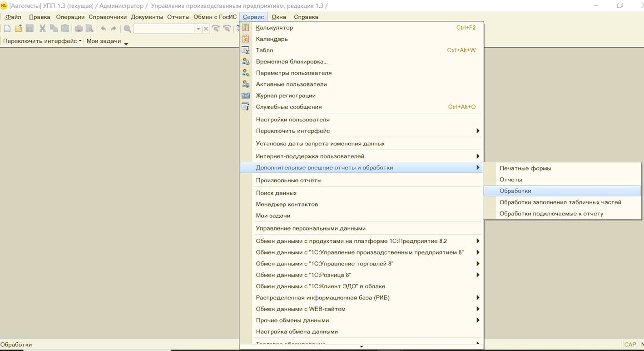Select Обработки подключаемые к отчету

pos(562,214)
